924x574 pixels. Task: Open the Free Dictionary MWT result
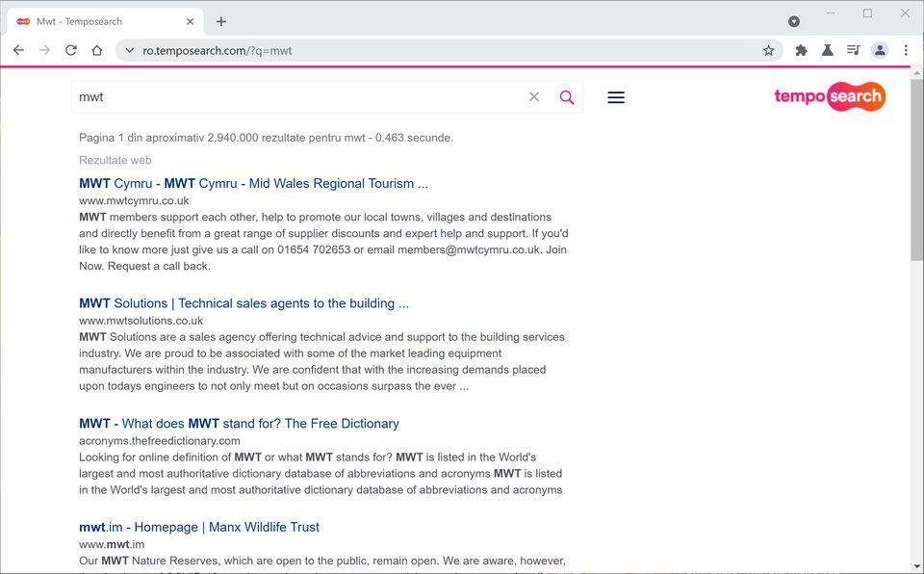[x=239, y=423]
